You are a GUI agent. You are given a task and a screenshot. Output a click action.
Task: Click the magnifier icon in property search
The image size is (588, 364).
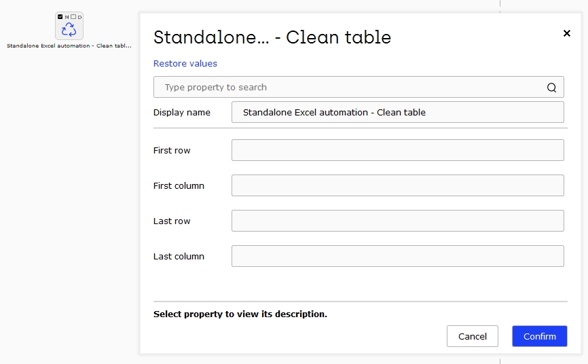click(551, 88)
